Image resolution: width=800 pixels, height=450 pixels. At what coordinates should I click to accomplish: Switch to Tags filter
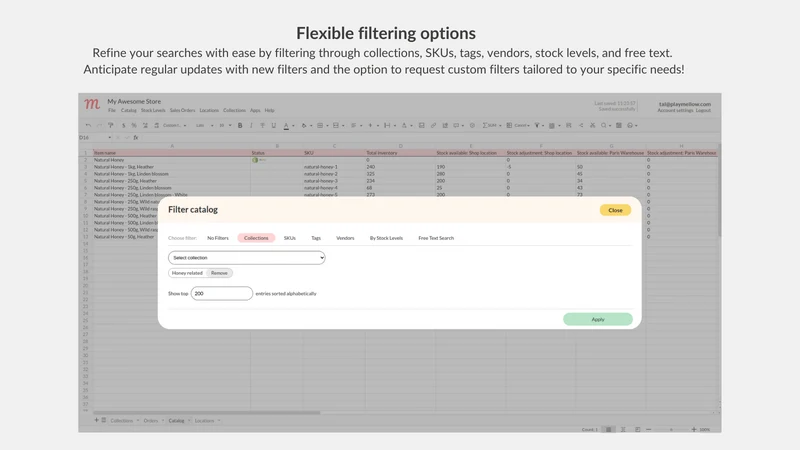click(x=316, y=238)
